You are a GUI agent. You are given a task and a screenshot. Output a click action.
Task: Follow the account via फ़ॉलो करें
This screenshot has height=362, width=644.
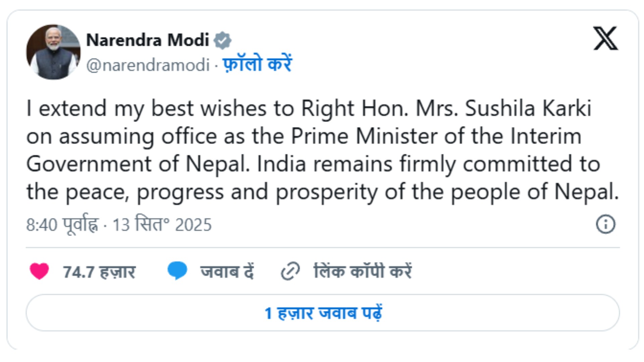pos(257,64)
